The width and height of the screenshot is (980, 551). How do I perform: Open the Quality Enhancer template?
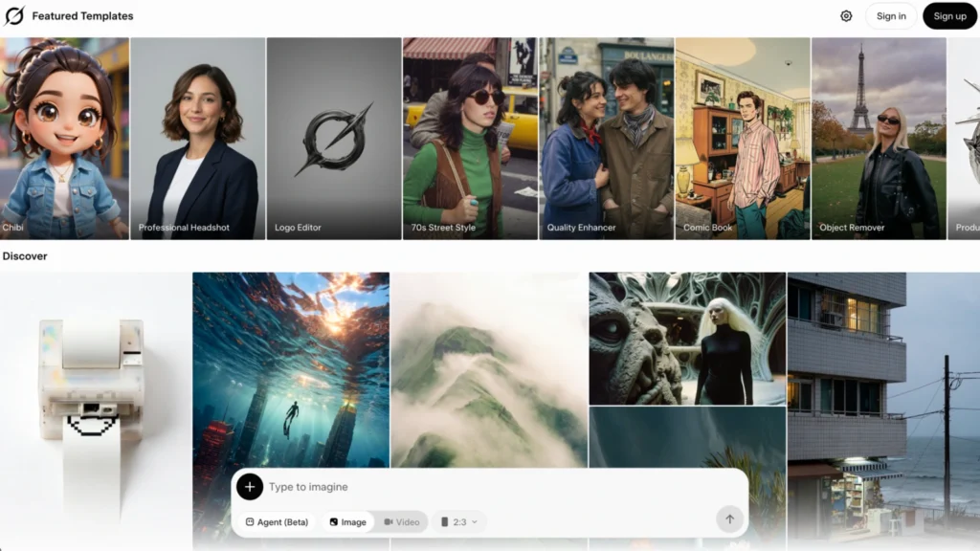coord(607,139)
